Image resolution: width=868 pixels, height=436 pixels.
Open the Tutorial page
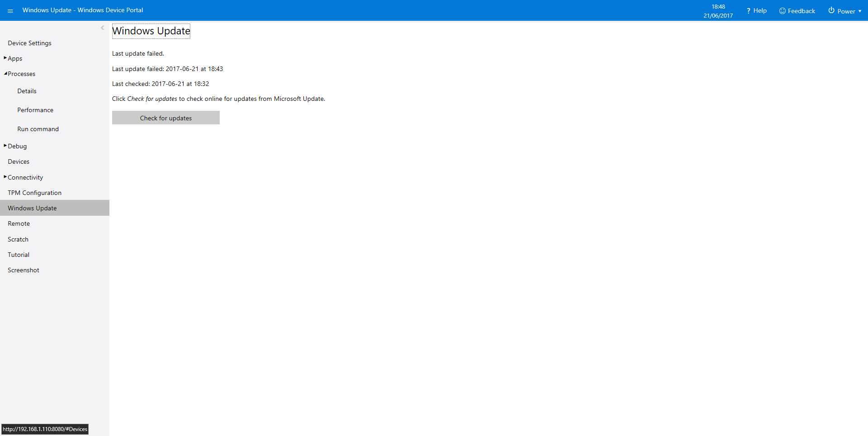point(19,255)
